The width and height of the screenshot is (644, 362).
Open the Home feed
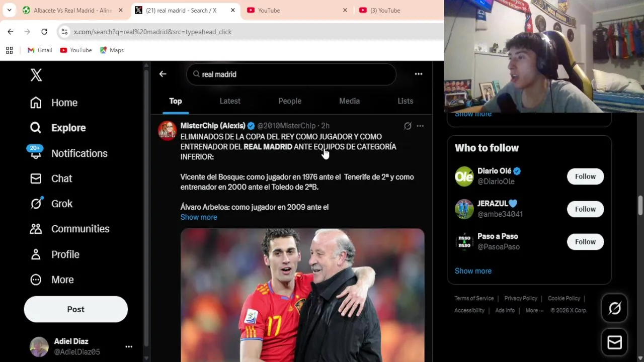pyautogui.click(x=54, y=103)
